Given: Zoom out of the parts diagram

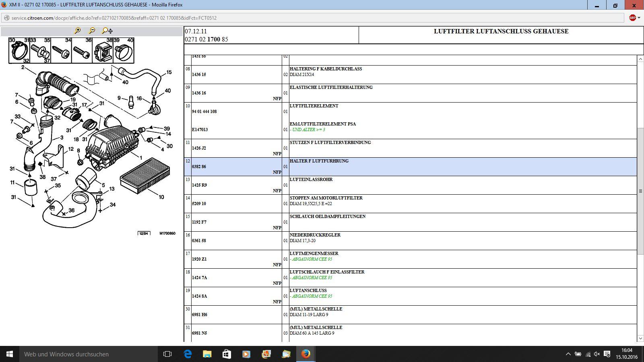Looking at the screenshot, I should 92,31.
